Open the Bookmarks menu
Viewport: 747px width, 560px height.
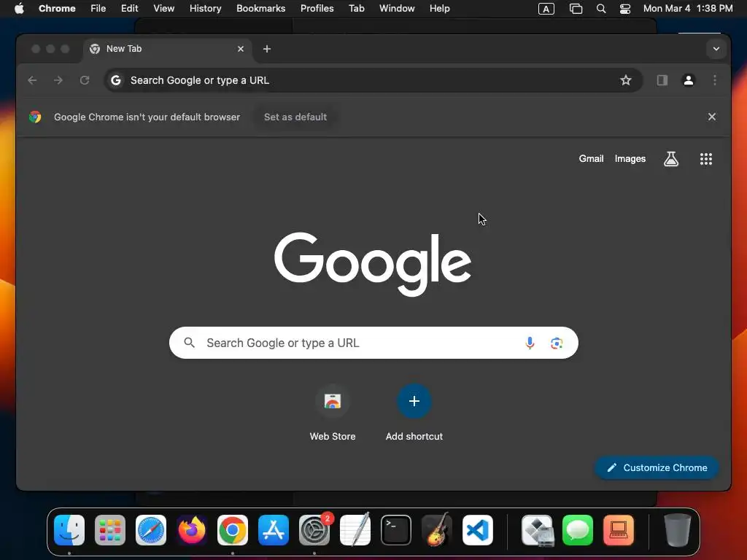coord(261,9)
